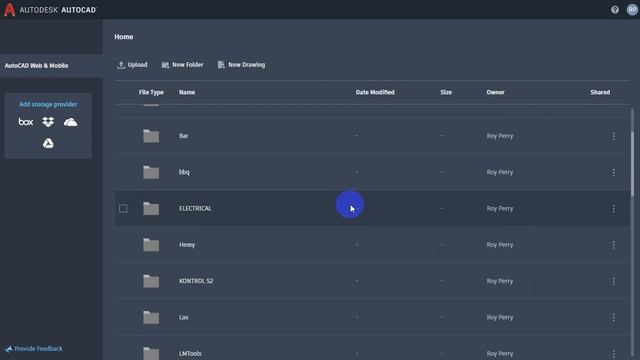
Task: Add Dropbox storage provider
Action: coord(48,122)
